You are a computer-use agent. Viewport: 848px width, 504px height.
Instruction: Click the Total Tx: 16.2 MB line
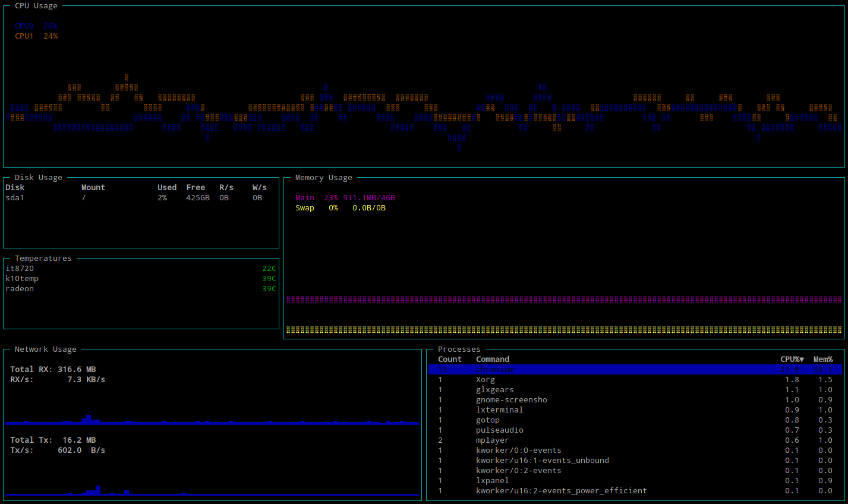(x=53, y=440)
